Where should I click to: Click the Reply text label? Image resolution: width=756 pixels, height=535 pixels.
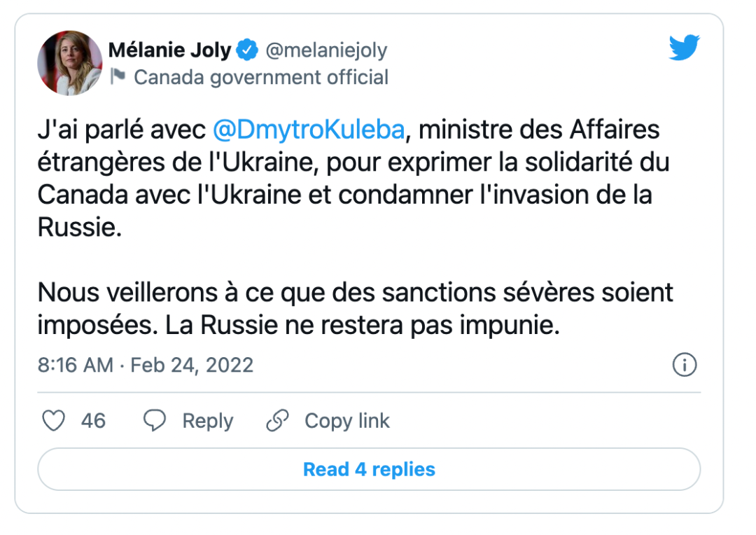pyautogui.click(x=207, y=421)
